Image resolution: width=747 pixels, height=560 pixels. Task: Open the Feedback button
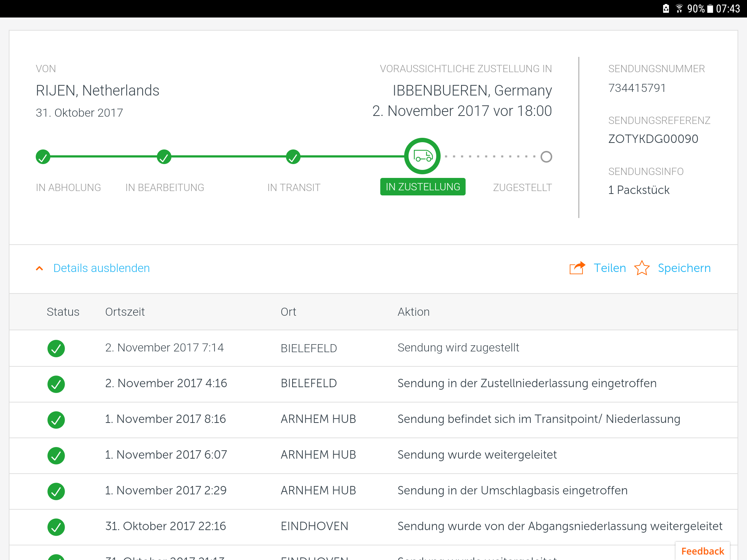pos(702,551)
